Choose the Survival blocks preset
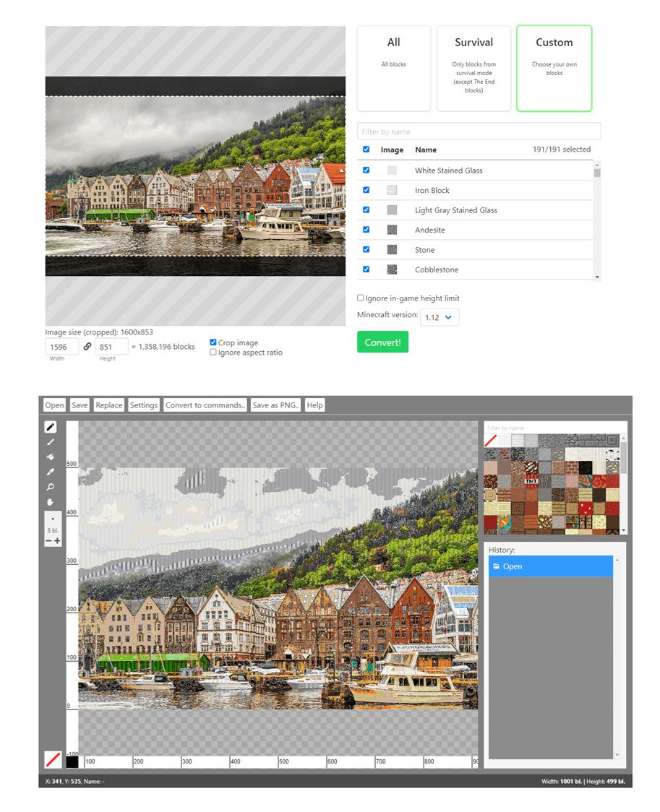The height and width of the screenshot is (812, 660). click(x=473, y=69)
